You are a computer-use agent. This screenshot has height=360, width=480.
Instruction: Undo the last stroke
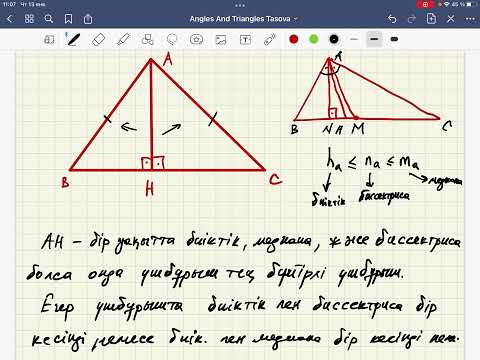pyautogui.click(x=392, y=19)
